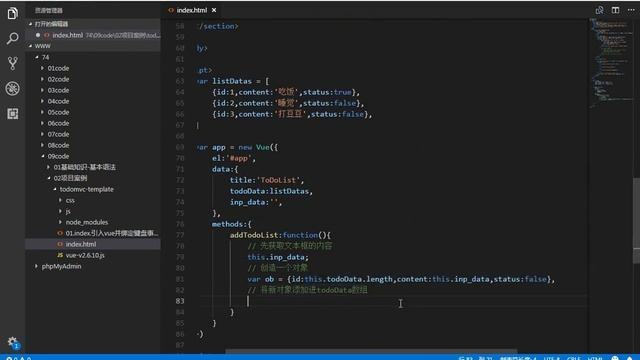The width and height of the screenshot is (640, 360).
Task: Click line number 83 in gutter
Action: point(180,301)
